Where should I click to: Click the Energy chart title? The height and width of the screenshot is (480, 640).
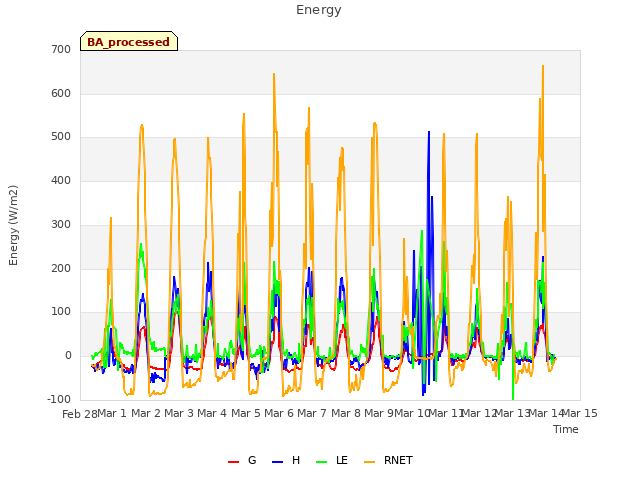(x=319, y=10)
